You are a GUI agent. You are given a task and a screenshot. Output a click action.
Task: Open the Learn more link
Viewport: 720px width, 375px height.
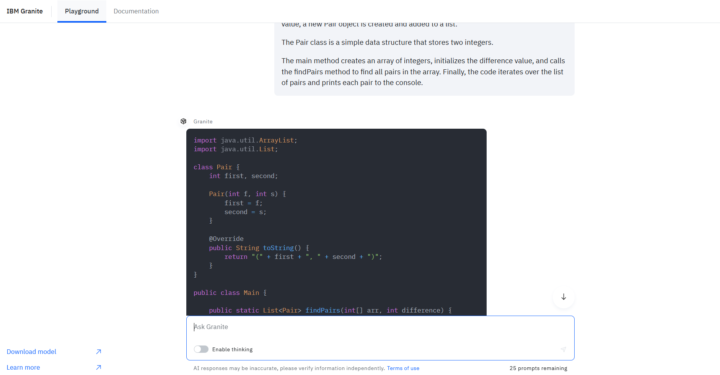point(23,367)
